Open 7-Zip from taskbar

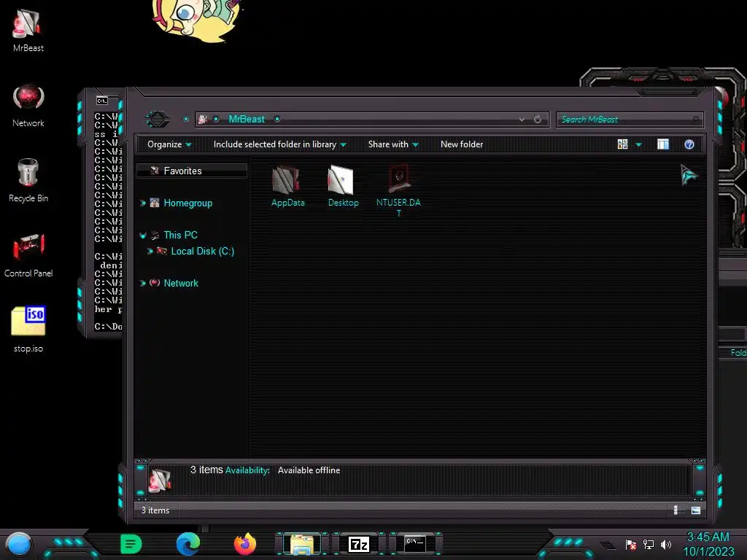point(359,544)
